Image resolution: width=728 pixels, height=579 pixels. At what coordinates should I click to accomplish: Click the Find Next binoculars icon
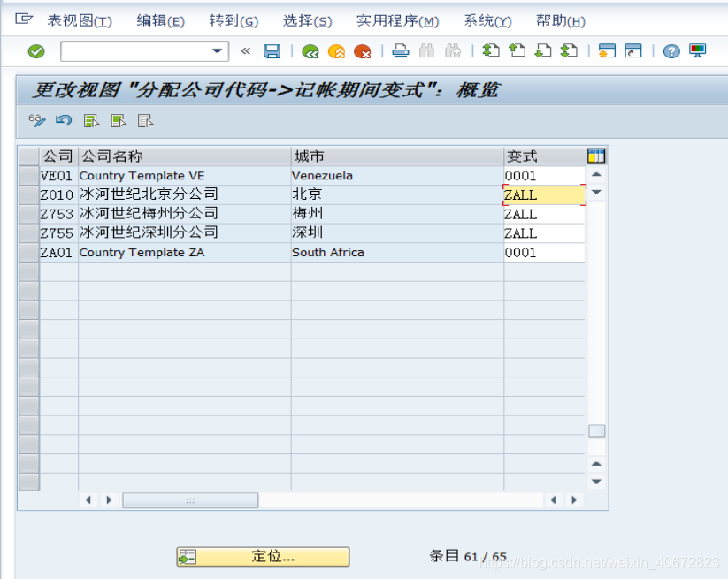pos(453,50)
